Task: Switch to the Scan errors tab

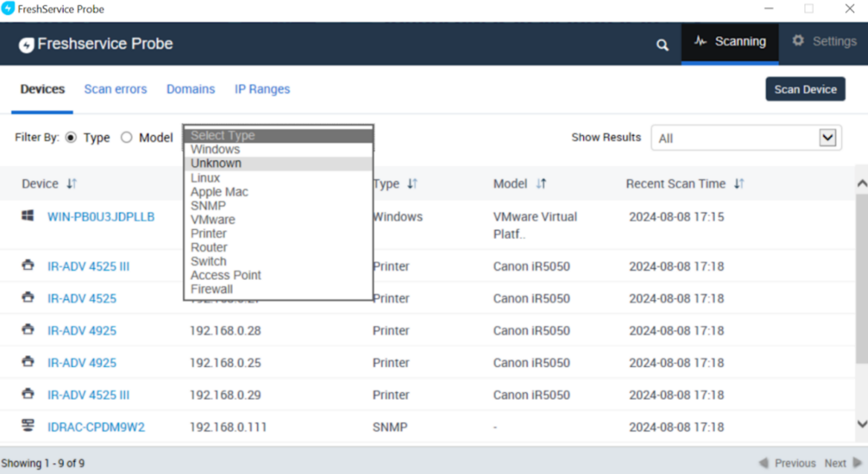Action: click(x=115, y=89)
